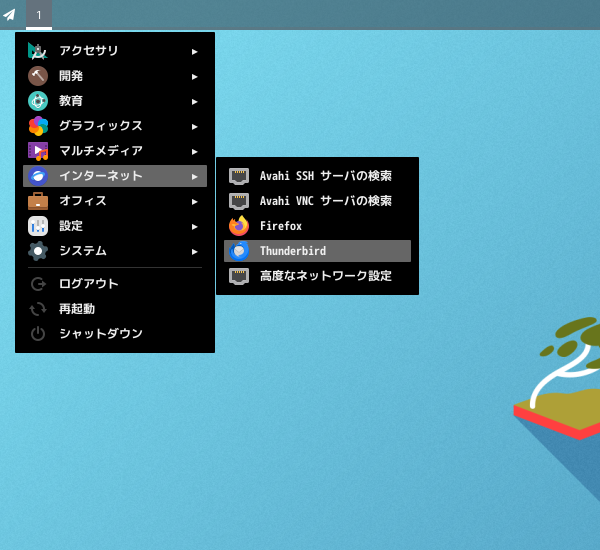Open the 開発 menu entry
Image resolution: width=600 pixels, height=550 pixels.
[x=115, y=76]
